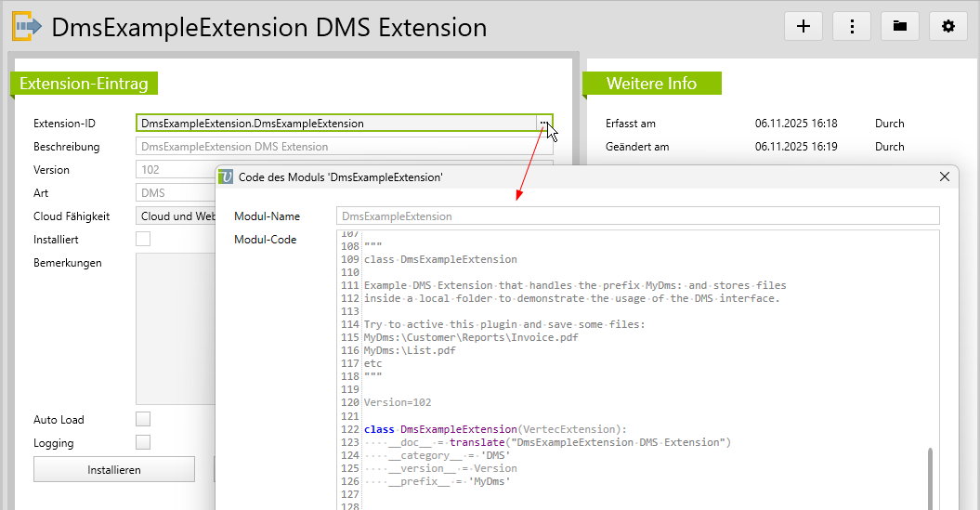980x510 pixels.
Task: Click the folder icon in header
Action: tap(900, 26)
